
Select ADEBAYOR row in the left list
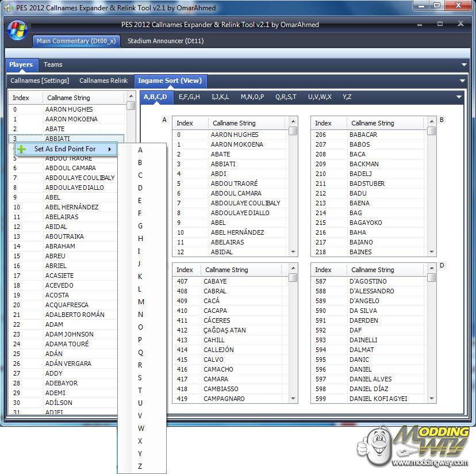[62, 383]
